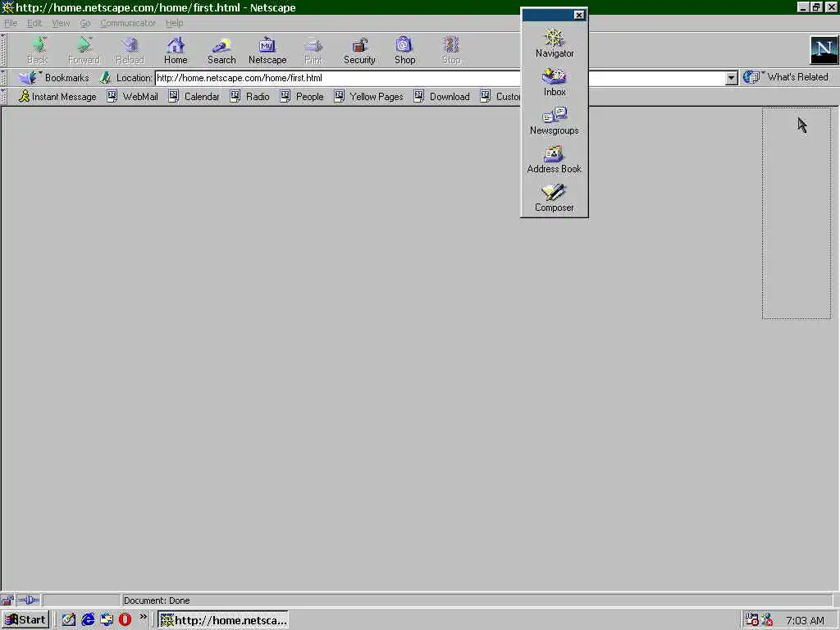The height and width of the screenshot is (630, 840).
Task: Close the floating component bar
Action: (579, 15)
